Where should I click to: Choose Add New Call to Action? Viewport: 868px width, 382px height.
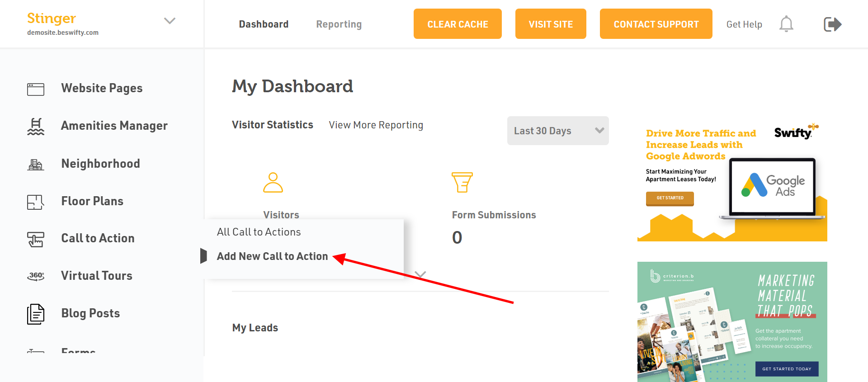click(272, 256)
